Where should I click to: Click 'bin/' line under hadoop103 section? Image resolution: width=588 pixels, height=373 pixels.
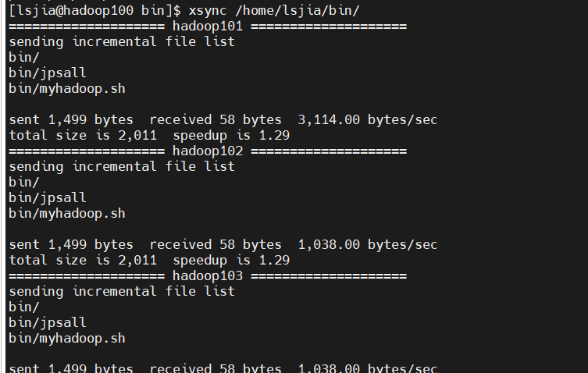click(24, 307)
